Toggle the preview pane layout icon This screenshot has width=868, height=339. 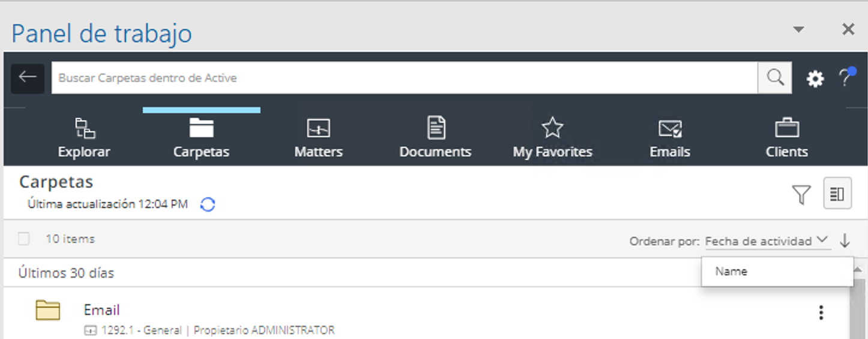tap(837, 194)
